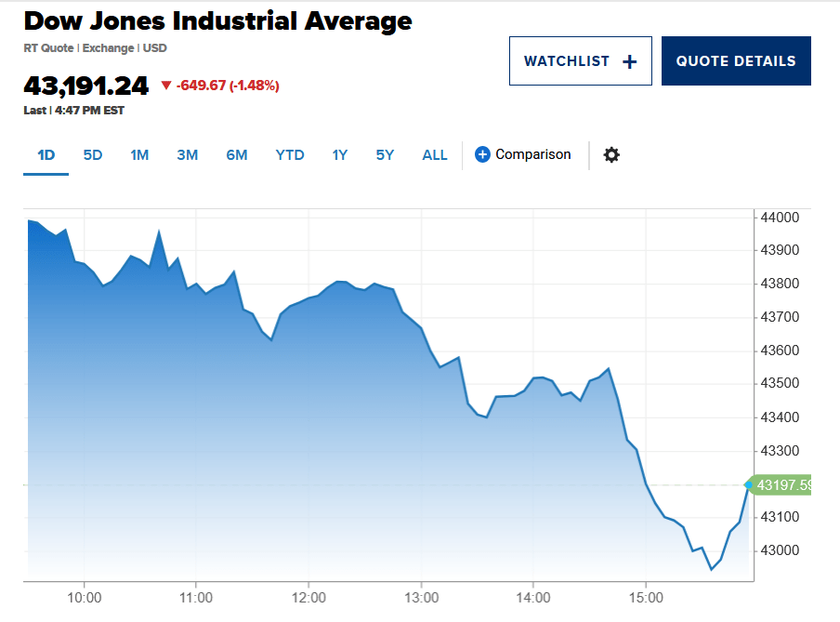Select the 3M time range
Viewport: 840px width, 622px height.
(188, 155)
